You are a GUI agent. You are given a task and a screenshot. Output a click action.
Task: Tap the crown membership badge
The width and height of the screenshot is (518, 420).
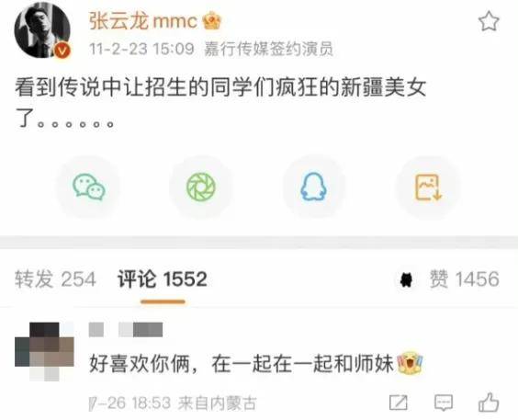pos(212,20)
